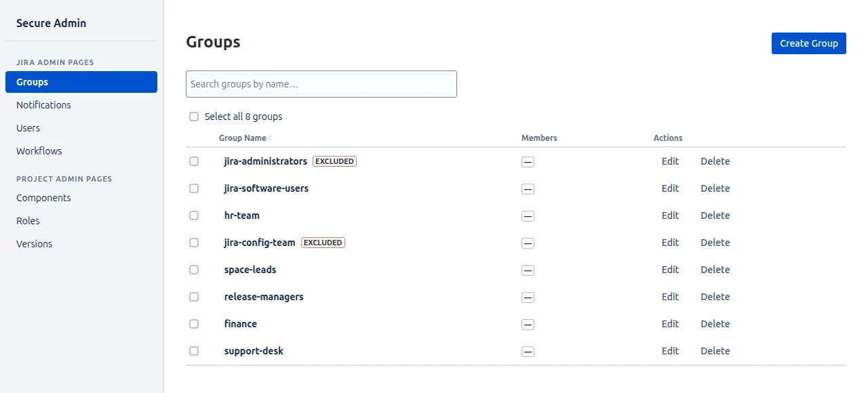This screenshot has width=868, height=393.
Task: Edit the jira-administrators group
Action: 670,161
